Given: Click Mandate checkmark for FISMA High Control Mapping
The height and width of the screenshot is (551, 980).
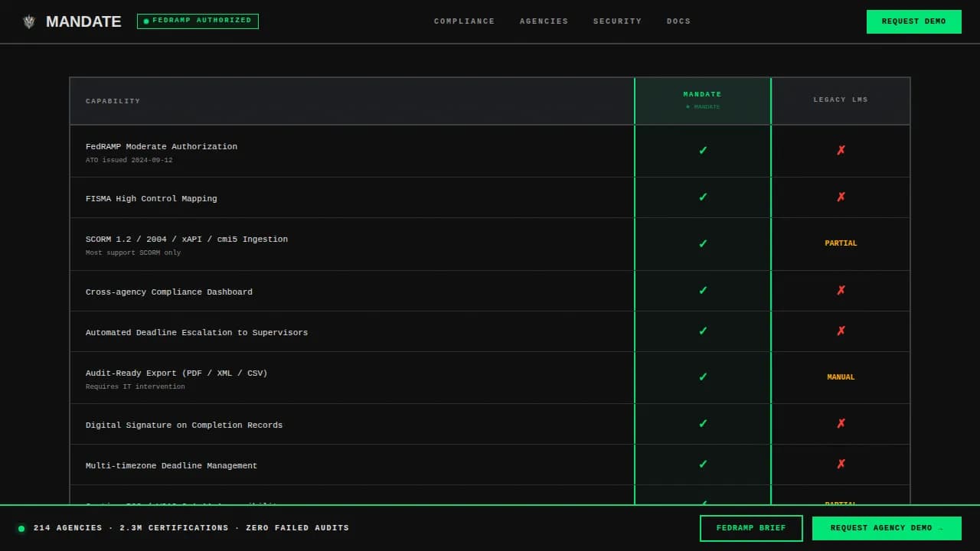Looking at the screenshot, I should click(x=703, y=197).
